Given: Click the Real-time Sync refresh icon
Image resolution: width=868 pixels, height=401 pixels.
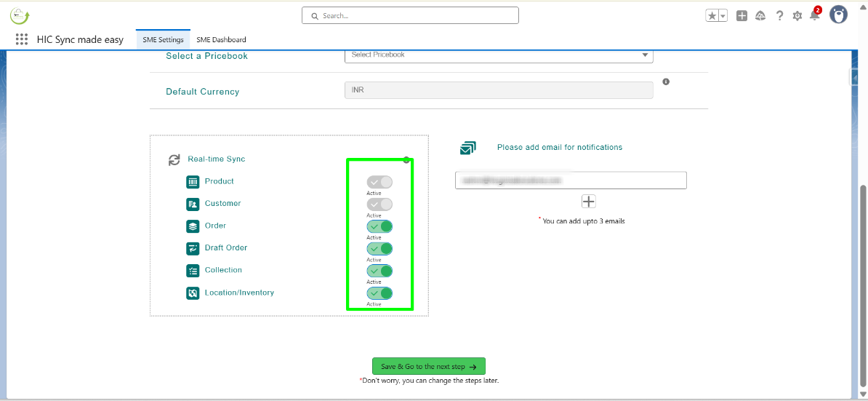Looking at the screenshot, I should [x=174, y=160].
